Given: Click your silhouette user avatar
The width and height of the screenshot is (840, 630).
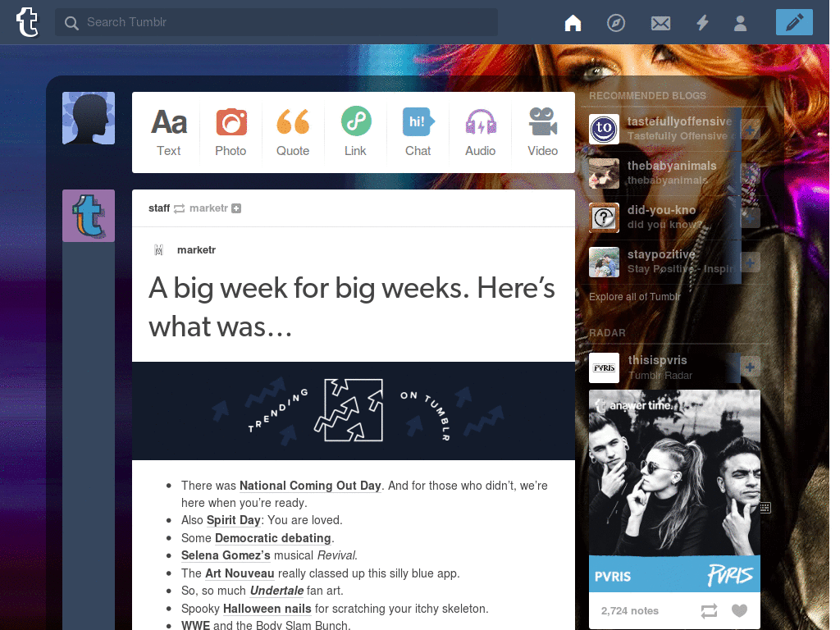Looking at the screenshot, I should pyautogui.click(x=89, y=118).
